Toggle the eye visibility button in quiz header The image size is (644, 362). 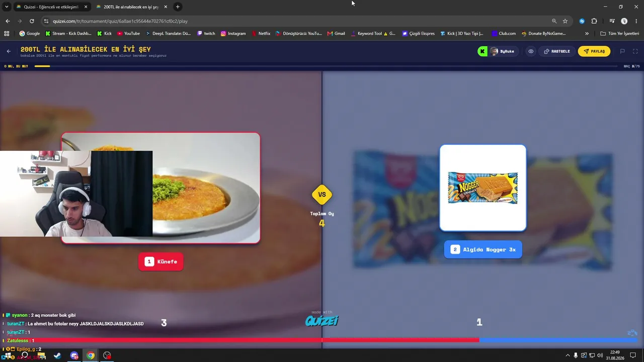531,51
